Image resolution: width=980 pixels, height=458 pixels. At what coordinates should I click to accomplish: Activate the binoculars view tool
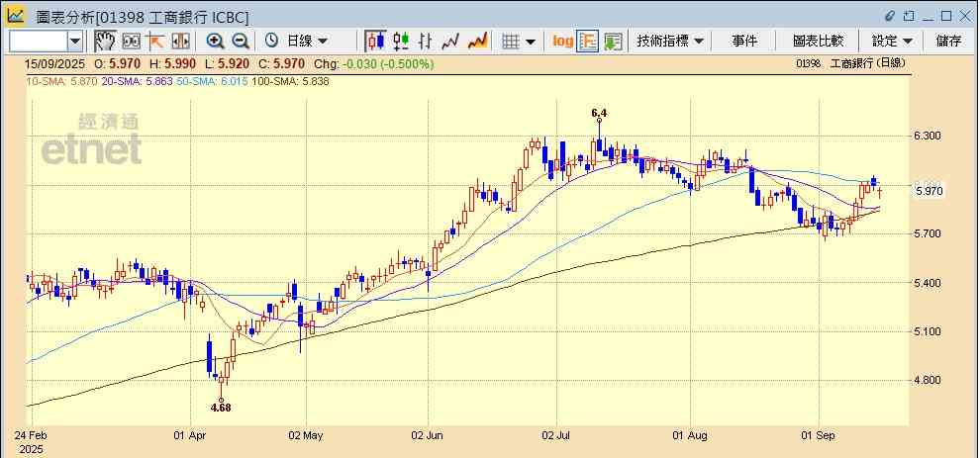point(131,42)
